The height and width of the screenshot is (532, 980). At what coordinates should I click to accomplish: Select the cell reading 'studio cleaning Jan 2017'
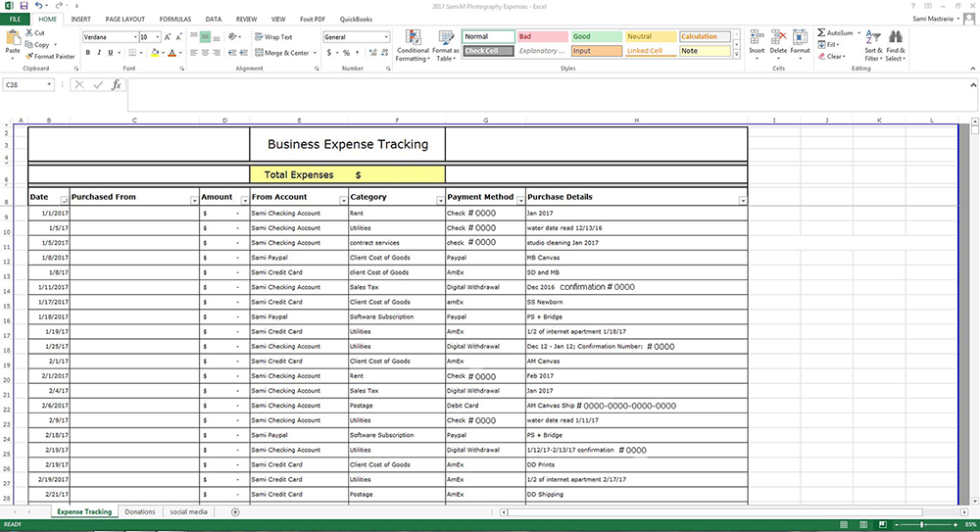click(x=637, y=243)
